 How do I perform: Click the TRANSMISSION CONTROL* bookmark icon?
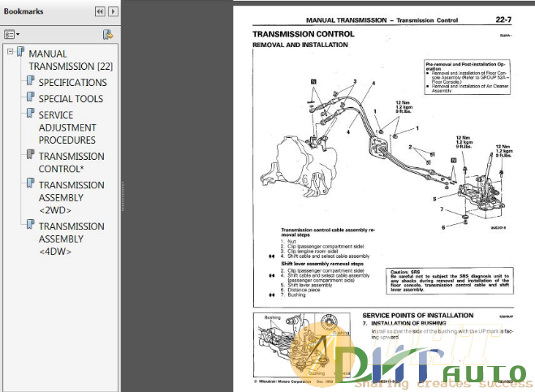tap(30, 154)
